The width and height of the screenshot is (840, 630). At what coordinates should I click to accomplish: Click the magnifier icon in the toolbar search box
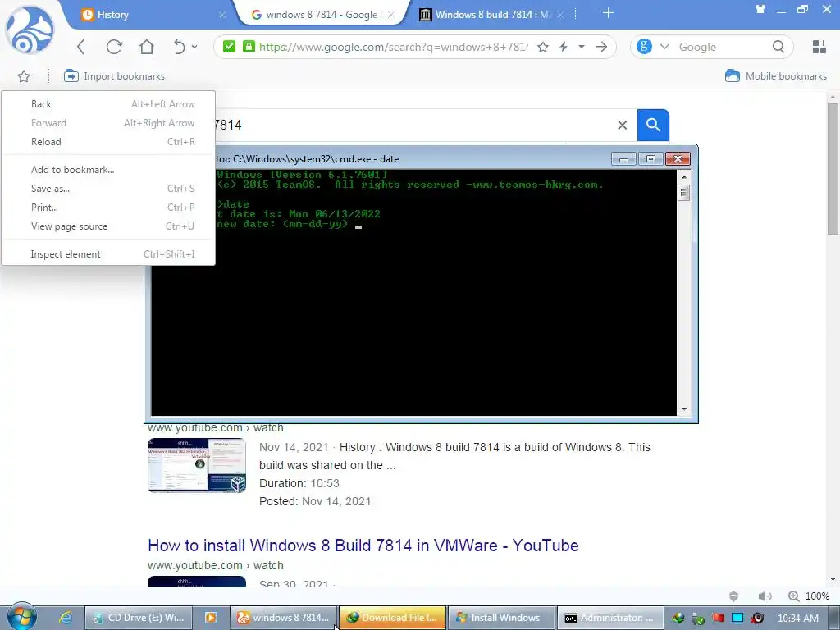pyautogui.click(x=778, y=47)
